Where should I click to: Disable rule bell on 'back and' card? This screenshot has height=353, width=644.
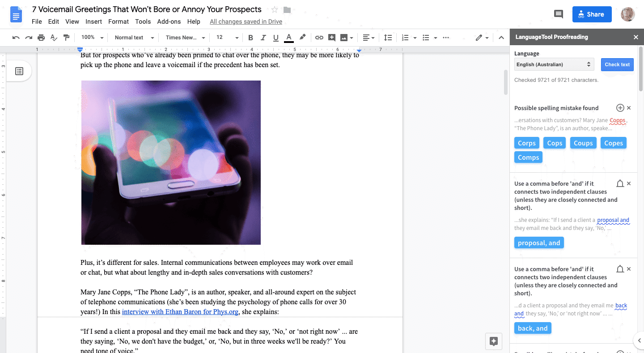620,269
